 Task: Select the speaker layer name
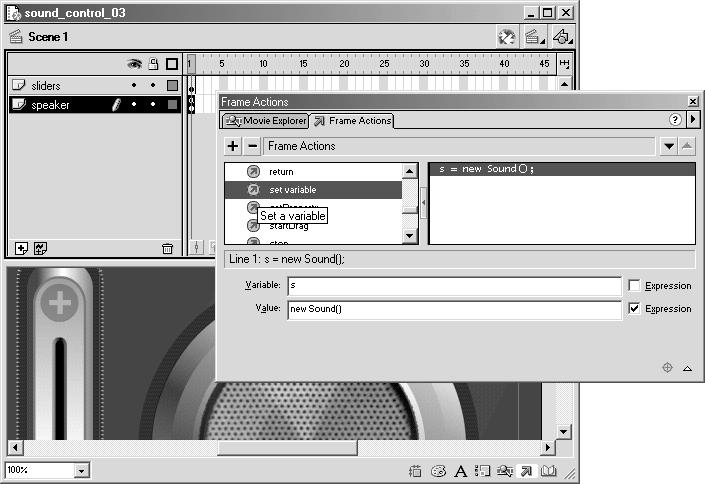pos(50,105)
